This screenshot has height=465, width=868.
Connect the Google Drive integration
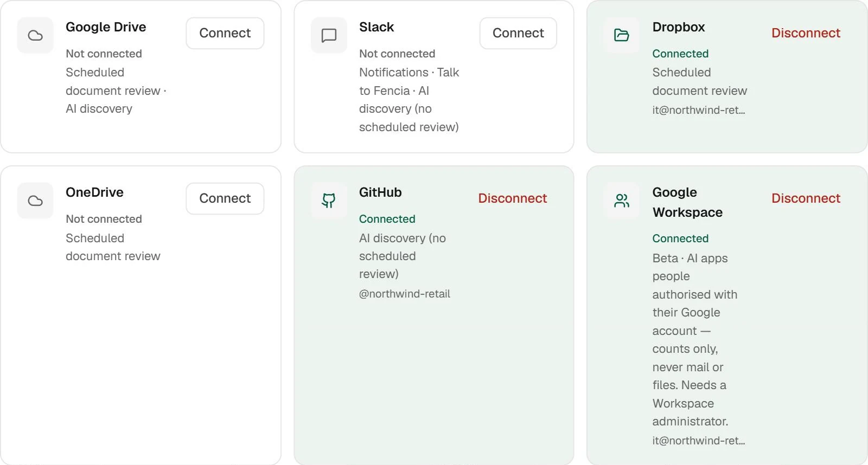225,33
